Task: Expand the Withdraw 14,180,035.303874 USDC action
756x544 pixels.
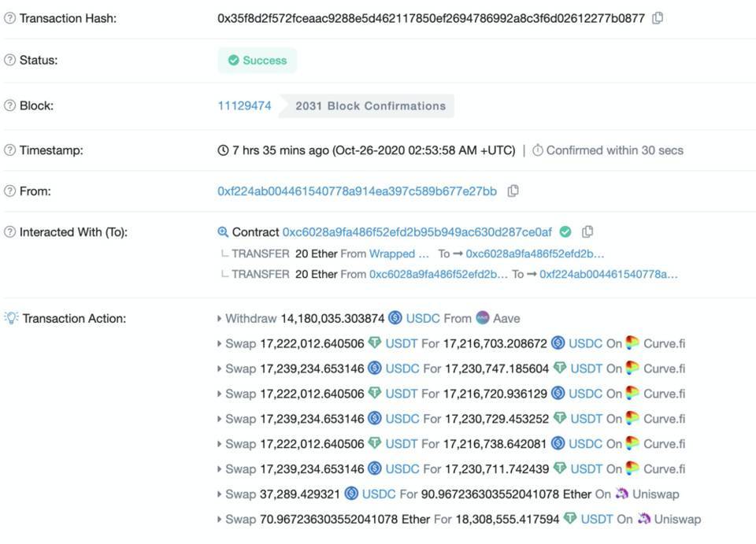Action: [220, 319]
